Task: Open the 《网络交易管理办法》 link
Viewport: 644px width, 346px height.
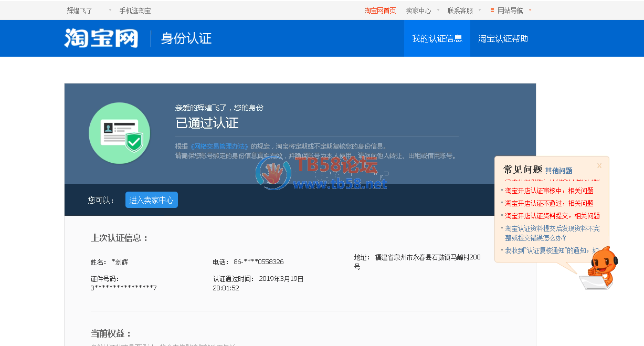Action: [x=219, y=146]
